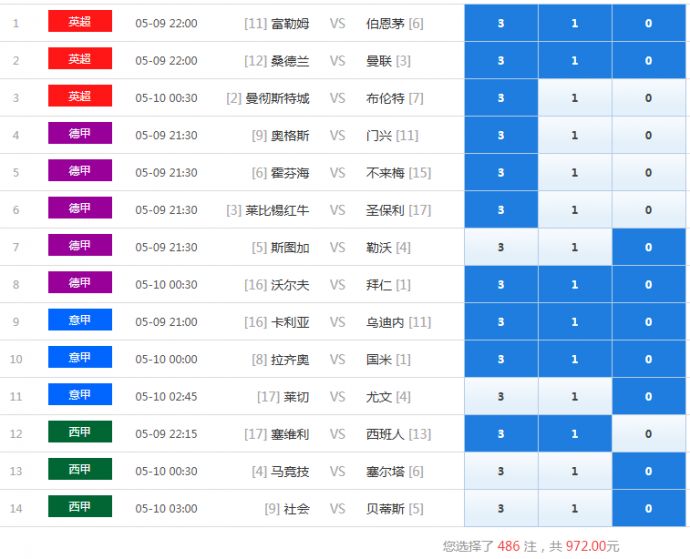Click the 德甲 league tag in row 8
The width and height of the screenshot is (690, 559).
pyautogui.click(x=80, y=282)
